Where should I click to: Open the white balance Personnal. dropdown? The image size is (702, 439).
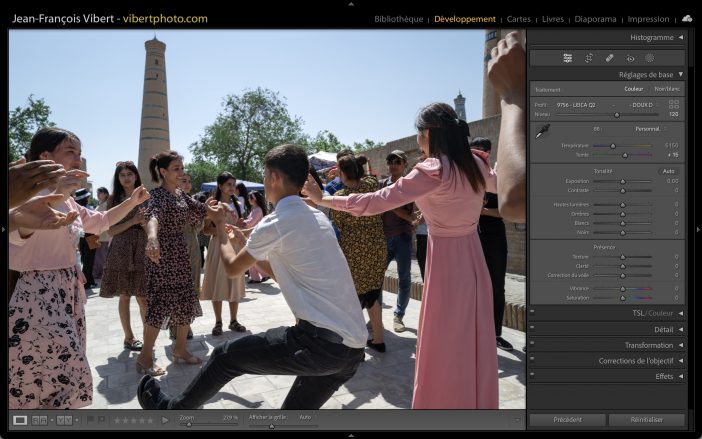[650, 128]
